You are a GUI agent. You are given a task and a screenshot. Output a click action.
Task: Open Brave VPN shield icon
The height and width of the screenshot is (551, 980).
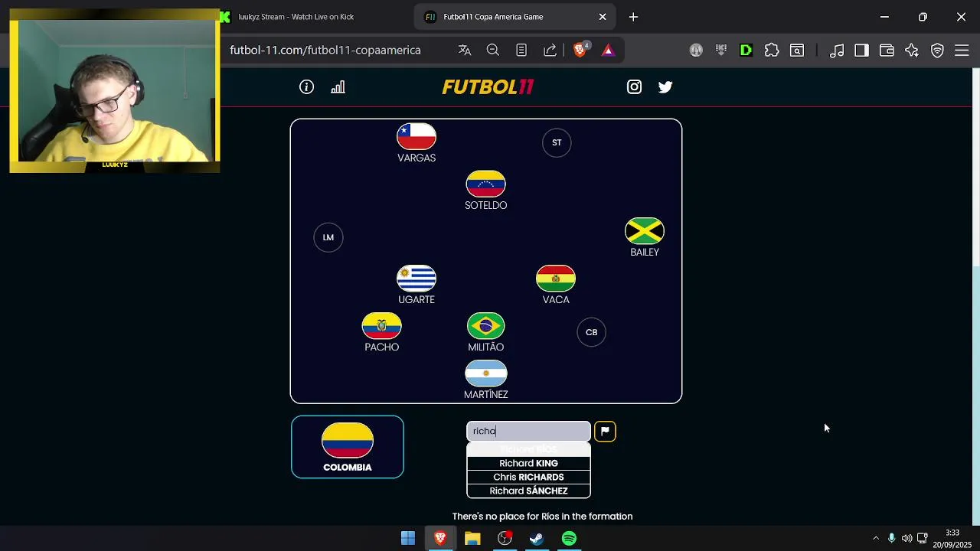[x=937, y=50]
